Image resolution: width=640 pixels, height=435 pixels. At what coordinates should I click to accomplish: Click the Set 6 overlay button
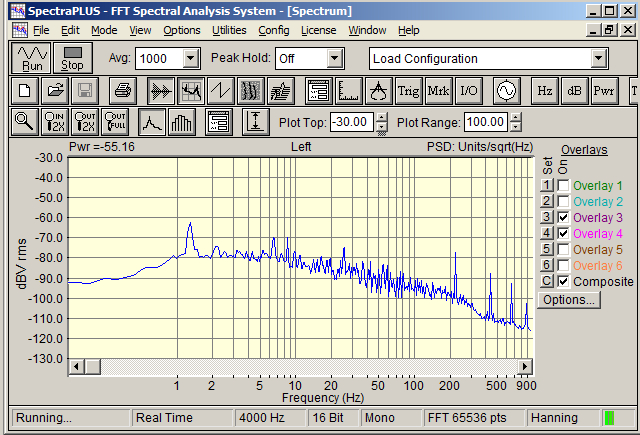547,266
